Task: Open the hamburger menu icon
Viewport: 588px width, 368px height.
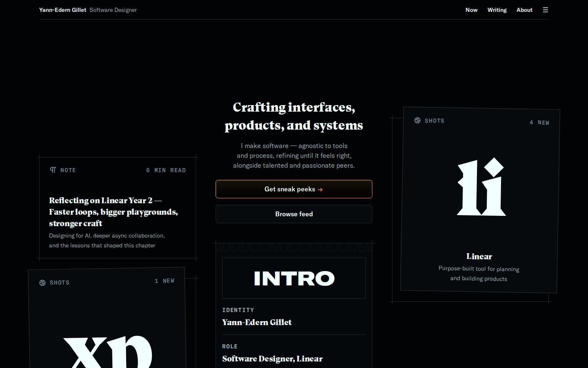Action: [545, 10]
